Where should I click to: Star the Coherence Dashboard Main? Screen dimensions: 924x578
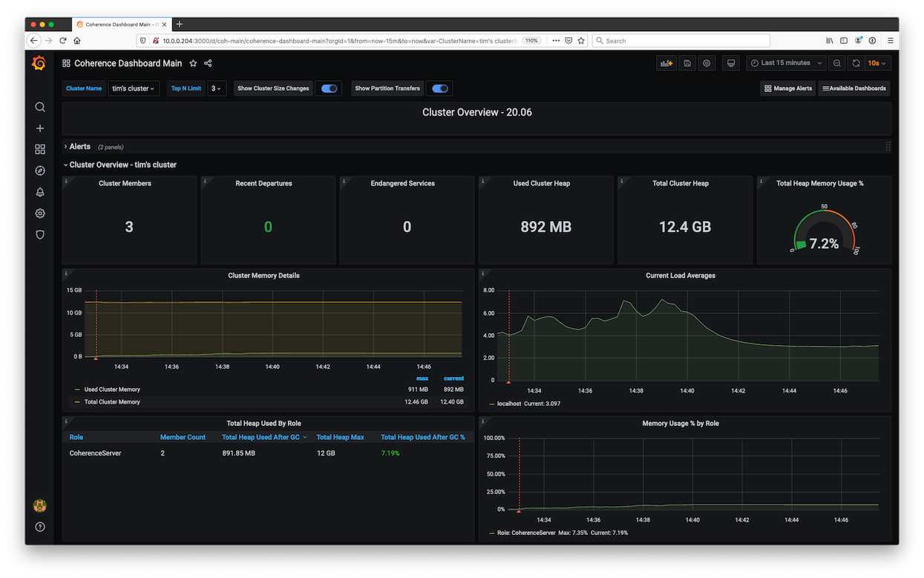tap(193, 64)
